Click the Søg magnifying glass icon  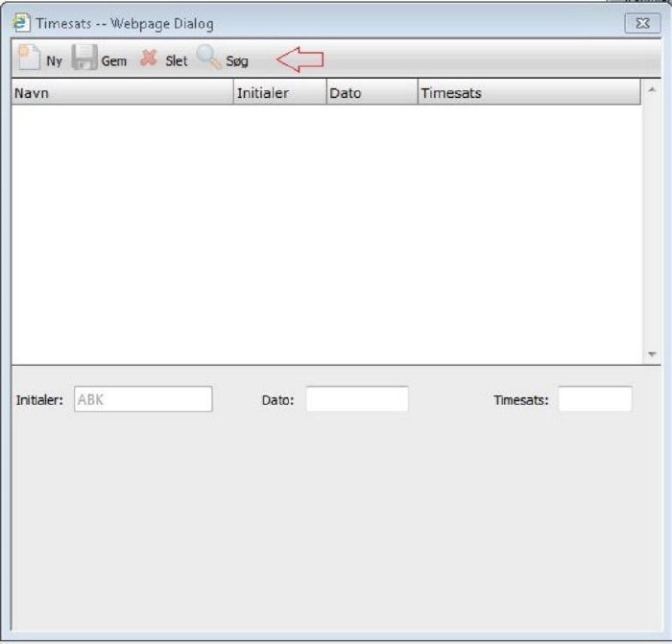(208, 59)
